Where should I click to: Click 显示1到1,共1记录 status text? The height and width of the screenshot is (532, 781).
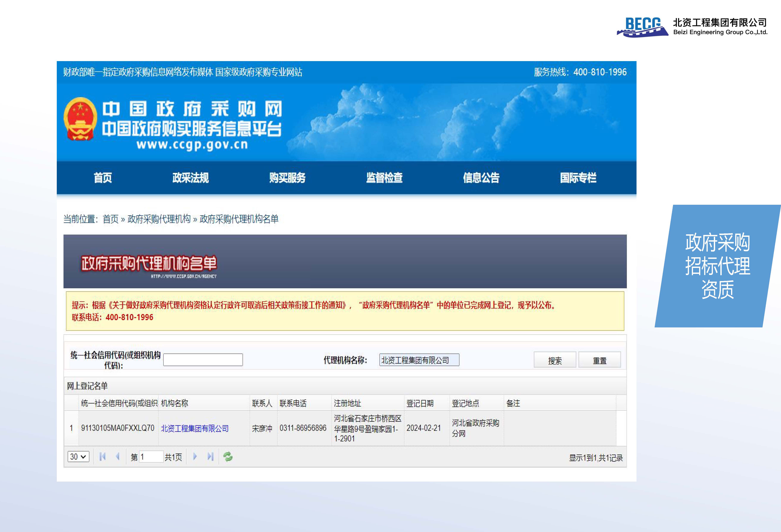pyautogui.click(x=596, y=458)
